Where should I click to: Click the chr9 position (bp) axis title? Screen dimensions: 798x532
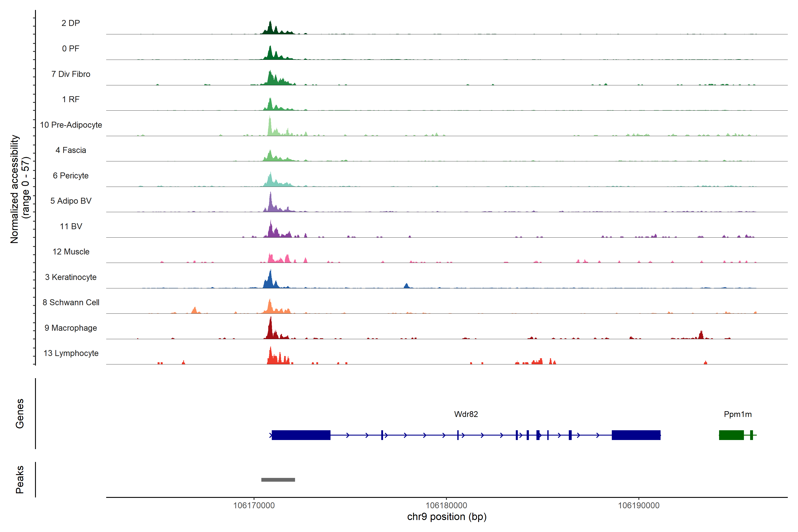(x=446, y=517)
